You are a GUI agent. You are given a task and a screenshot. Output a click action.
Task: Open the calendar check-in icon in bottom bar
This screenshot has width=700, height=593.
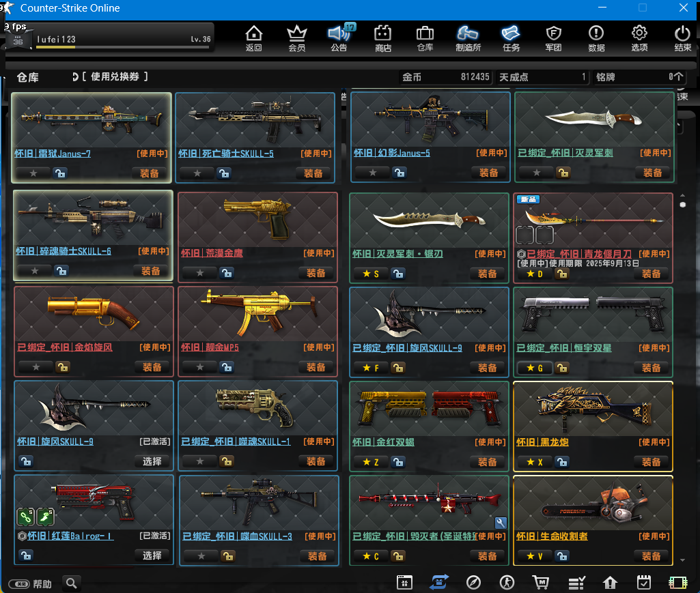(644, 582)
